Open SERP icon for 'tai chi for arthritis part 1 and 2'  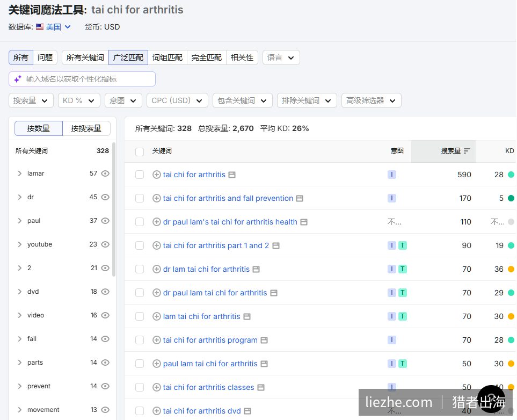276,245
